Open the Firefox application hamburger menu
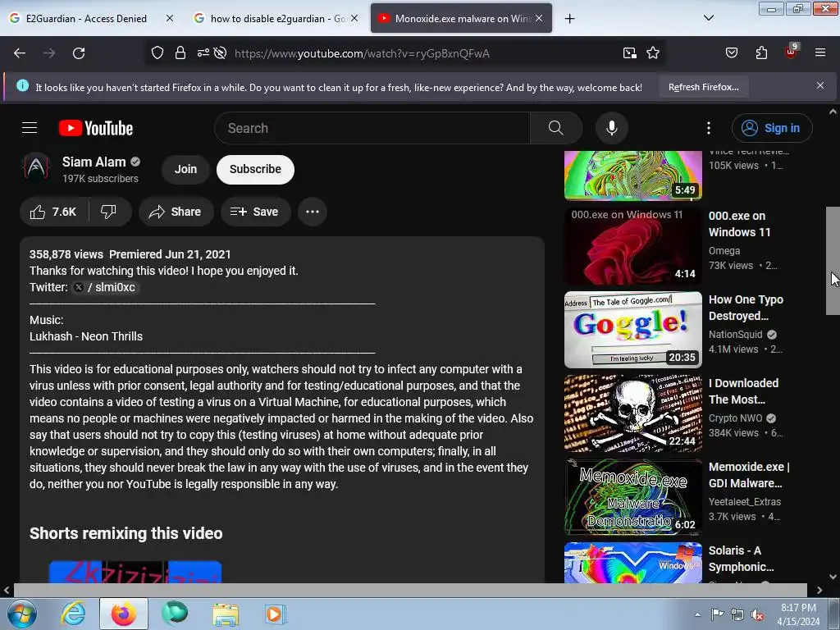The width and height of the screenshot is (840, 630). point(819,53)
